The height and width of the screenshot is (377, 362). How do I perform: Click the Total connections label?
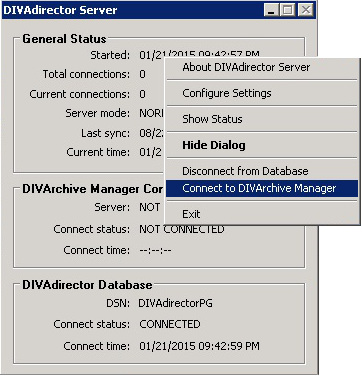coord(86,74)
